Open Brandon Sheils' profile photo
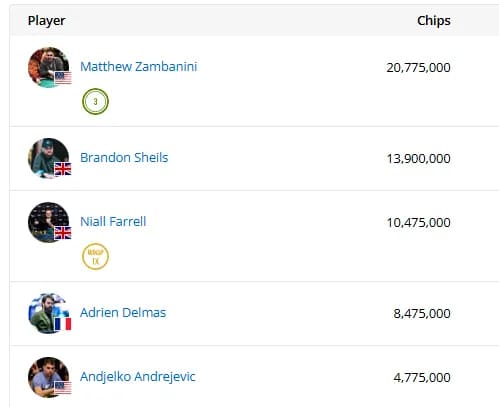 (49, 158)
